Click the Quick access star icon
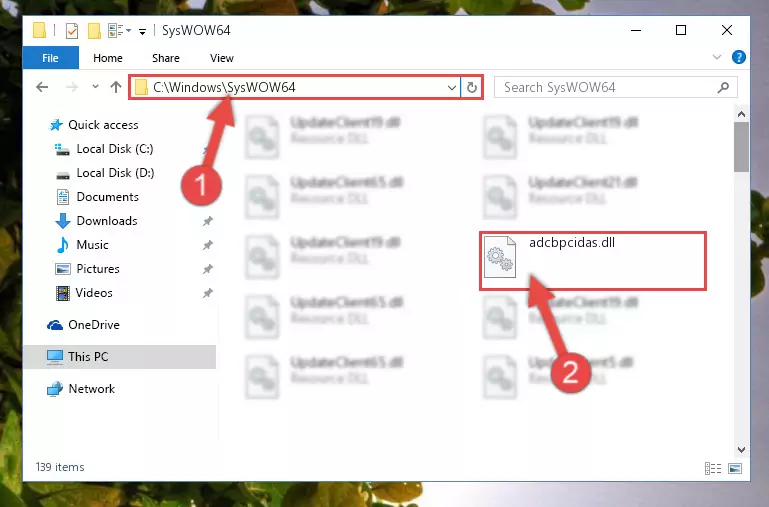 click(x=56, y=125)
